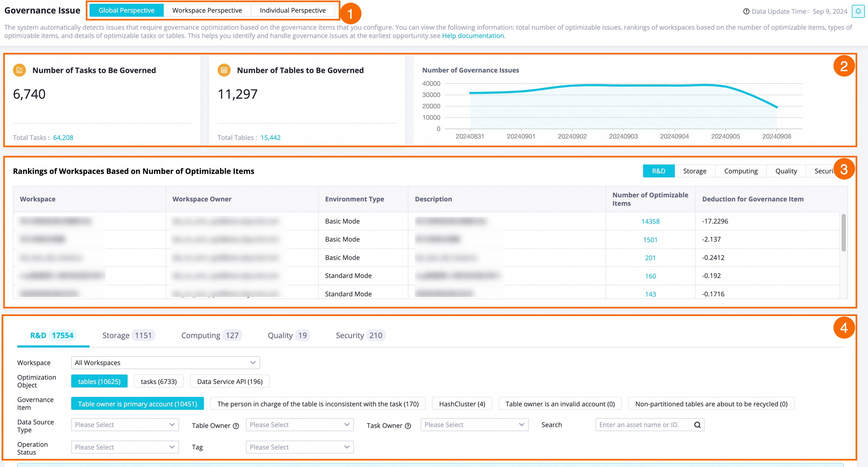
Task: Select Data Service API (196) object
Action: [x=230, y=382]
